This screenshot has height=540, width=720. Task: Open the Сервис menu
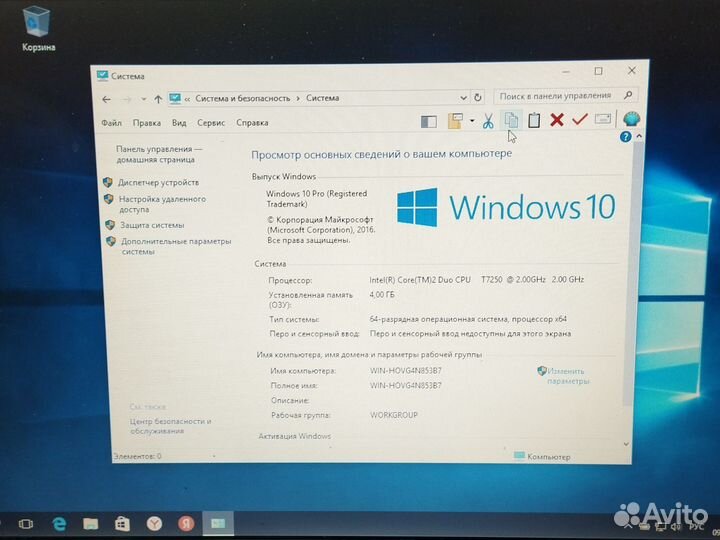(x=211, y=123)
